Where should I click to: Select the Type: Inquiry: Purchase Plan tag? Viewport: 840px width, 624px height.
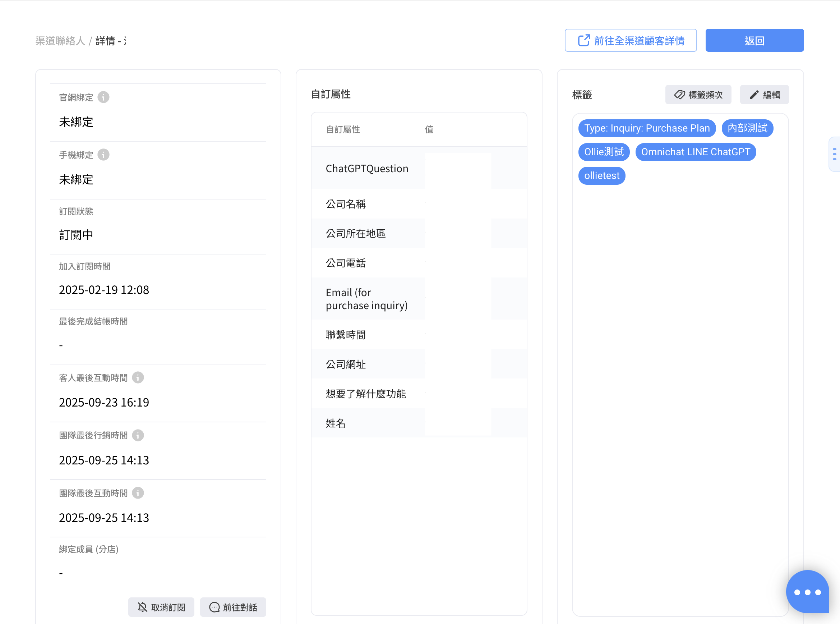click(x=647, y=128)
